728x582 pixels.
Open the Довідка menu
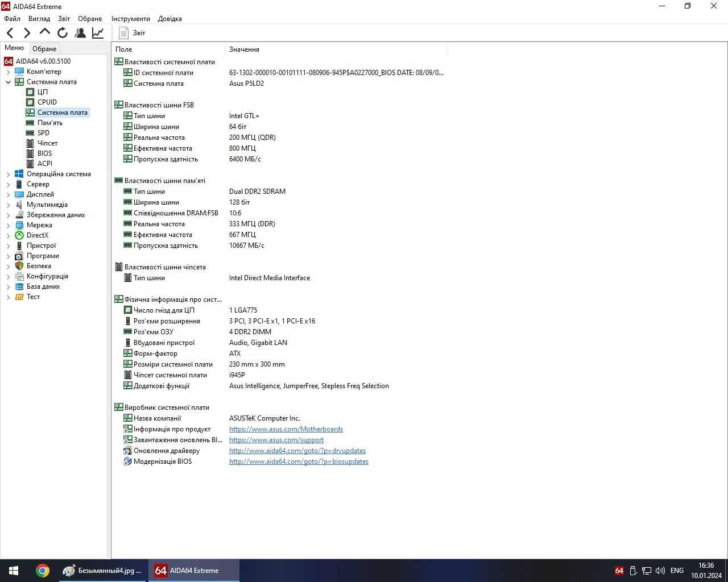point(169,19)
